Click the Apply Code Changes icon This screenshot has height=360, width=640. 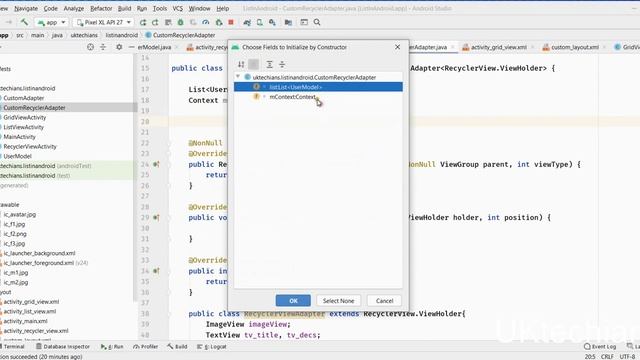point(168,22)
